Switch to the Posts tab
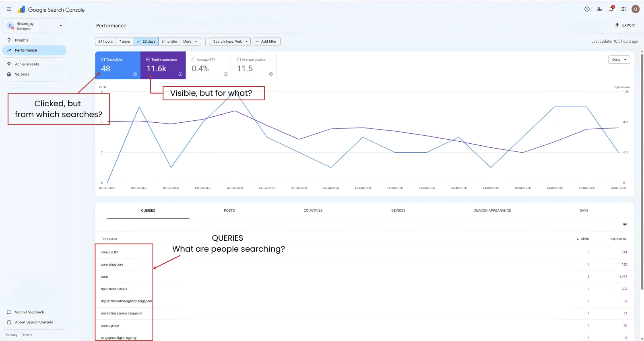The image size is (644, 341). [229, 211]
